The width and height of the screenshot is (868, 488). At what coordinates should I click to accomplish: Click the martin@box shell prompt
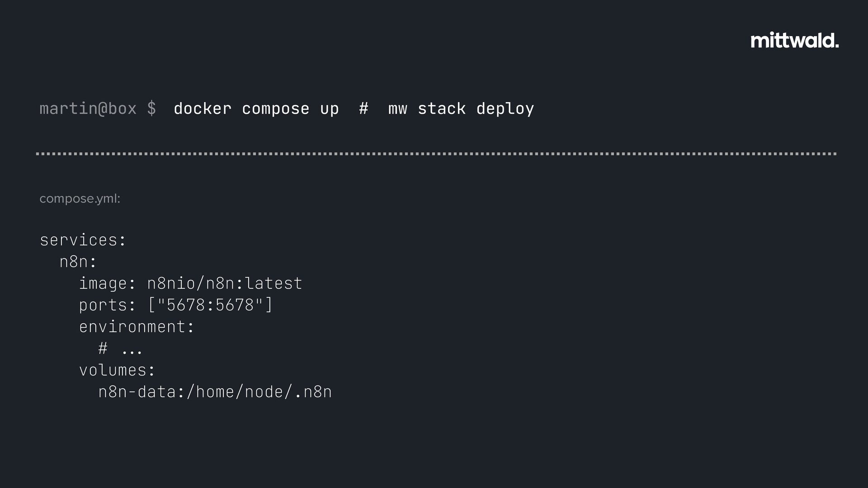tap(88, 108)
